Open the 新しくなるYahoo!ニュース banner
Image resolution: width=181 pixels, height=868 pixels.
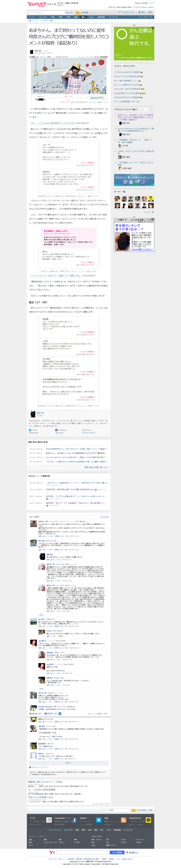[134, 180]
